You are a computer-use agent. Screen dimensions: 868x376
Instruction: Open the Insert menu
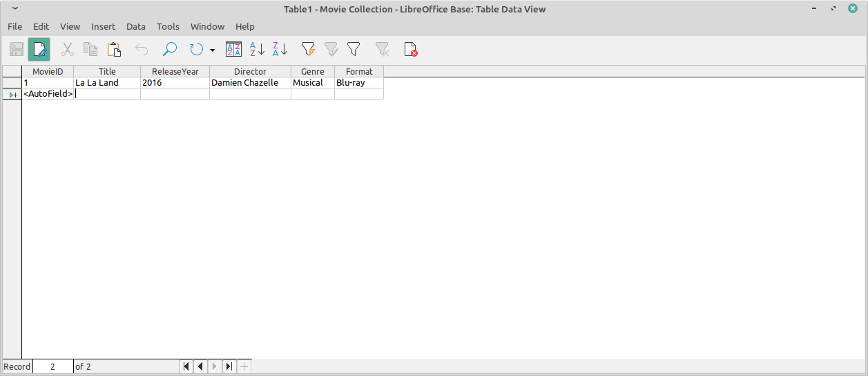104,26
